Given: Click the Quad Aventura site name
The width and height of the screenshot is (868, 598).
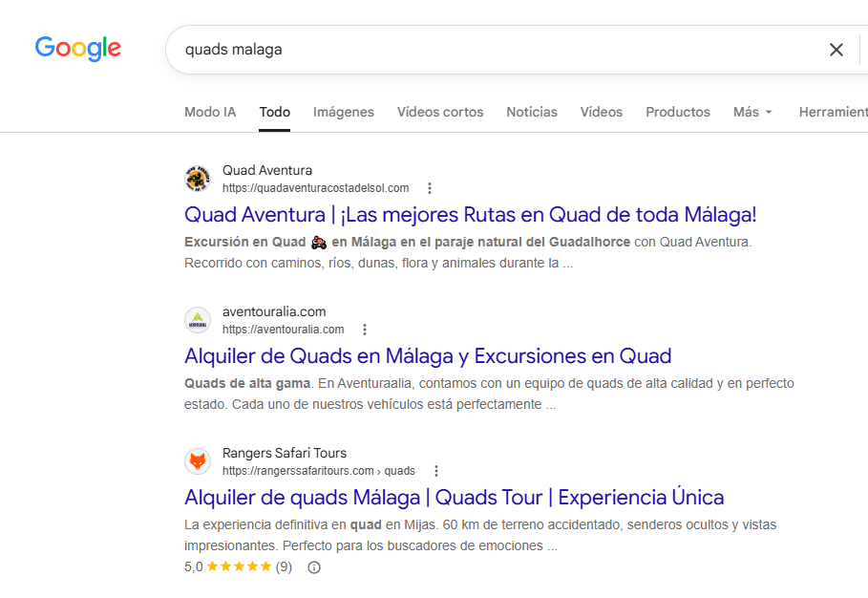Looking at the screenshot, I should tap(267, 170).
